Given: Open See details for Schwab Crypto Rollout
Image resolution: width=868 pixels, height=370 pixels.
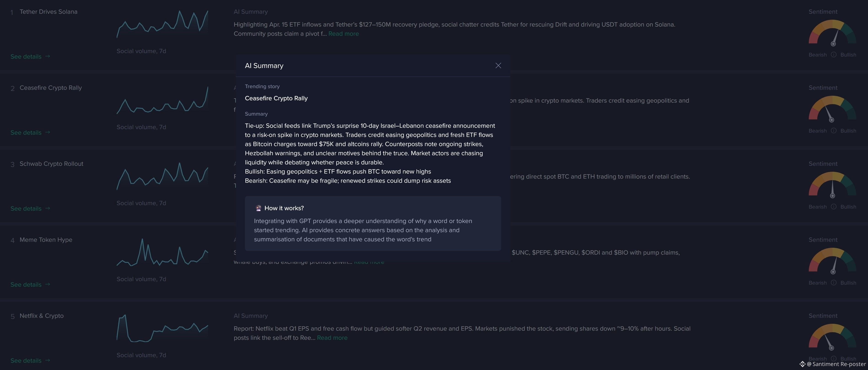Looking at the screenshot, I should (30, 208).
